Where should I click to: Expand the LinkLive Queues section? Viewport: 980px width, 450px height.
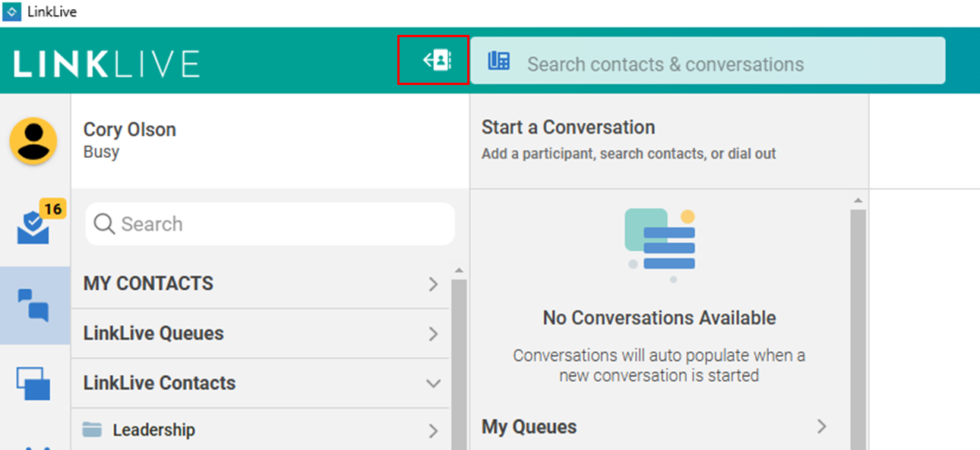click(433, 334)
